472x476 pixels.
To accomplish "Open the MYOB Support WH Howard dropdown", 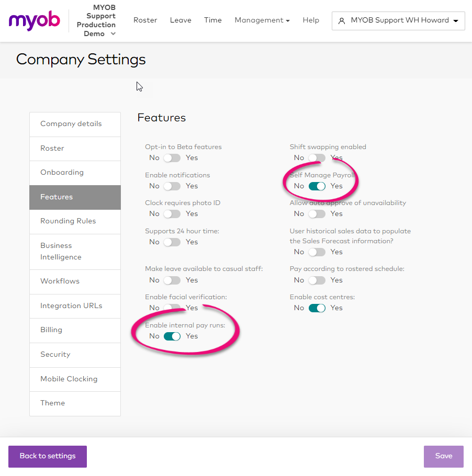I will tap(398, 20).
